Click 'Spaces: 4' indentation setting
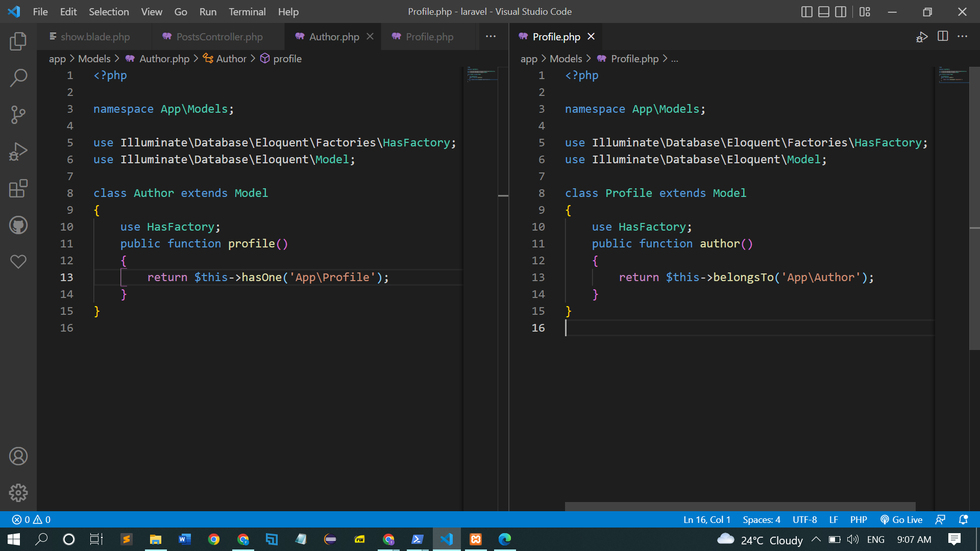 point(762,519)
